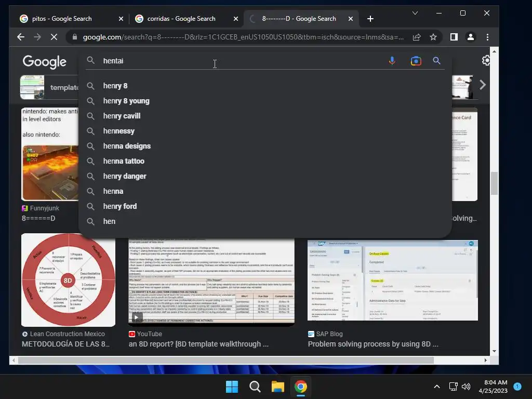Close the pitos Google Search tab
Screen dimensions: 532x399
tap(121, 19)
